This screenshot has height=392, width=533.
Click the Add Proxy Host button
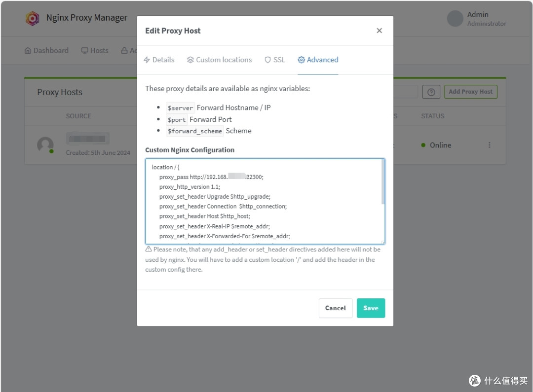(470, 92)
